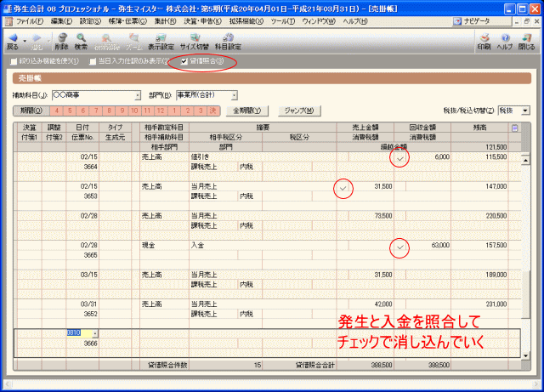The image size is (544, 392).
Task: Open 表示設定 display settings in the toolbar
Action: click(161, 41)
